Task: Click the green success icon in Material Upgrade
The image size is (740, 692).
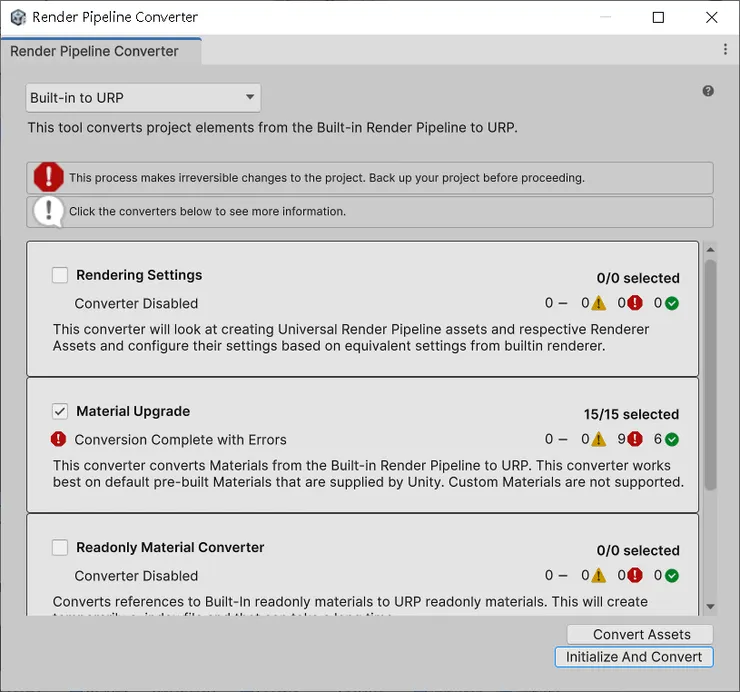Action: [x=671, y=439]
